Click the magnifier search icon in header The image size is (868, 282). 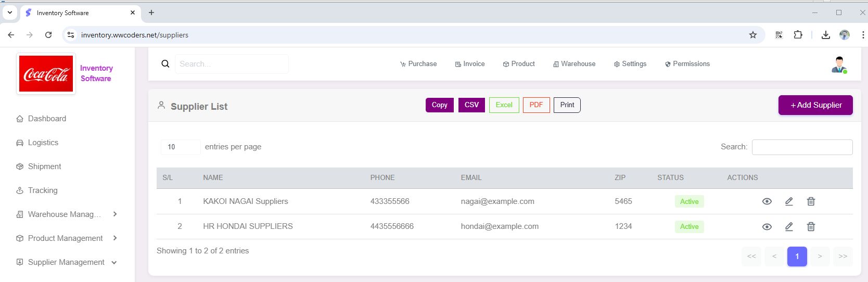165,64
